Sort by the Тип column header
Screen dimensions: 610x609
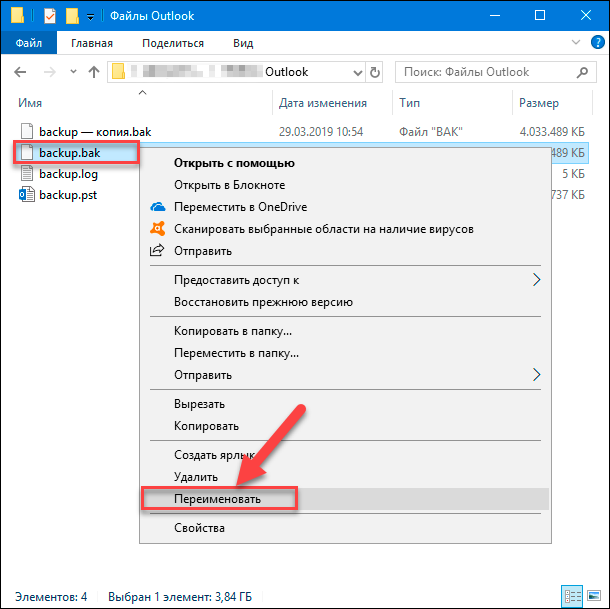point(409,103)
